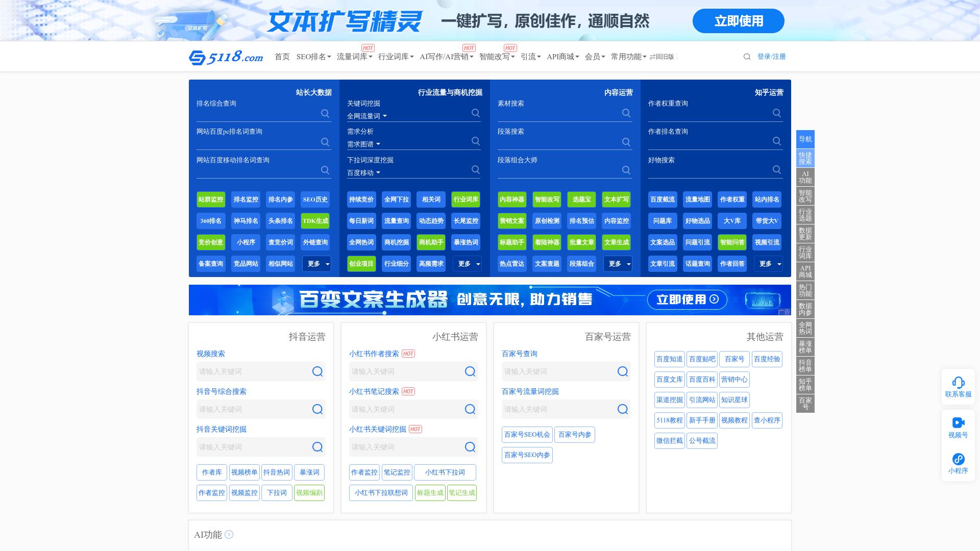Viewport: 980px width, 551px height.
Task: Search icon in 抖音关键词挖掘 input
Action: tap(317, 447)
